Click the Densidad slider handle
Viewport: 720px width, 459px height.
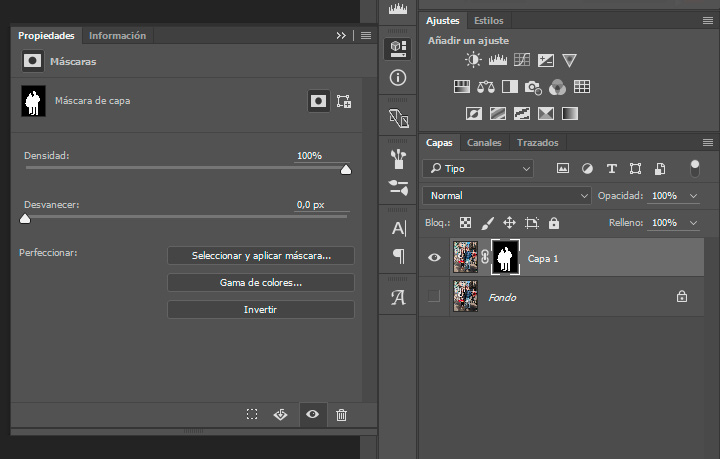point(346,170)
